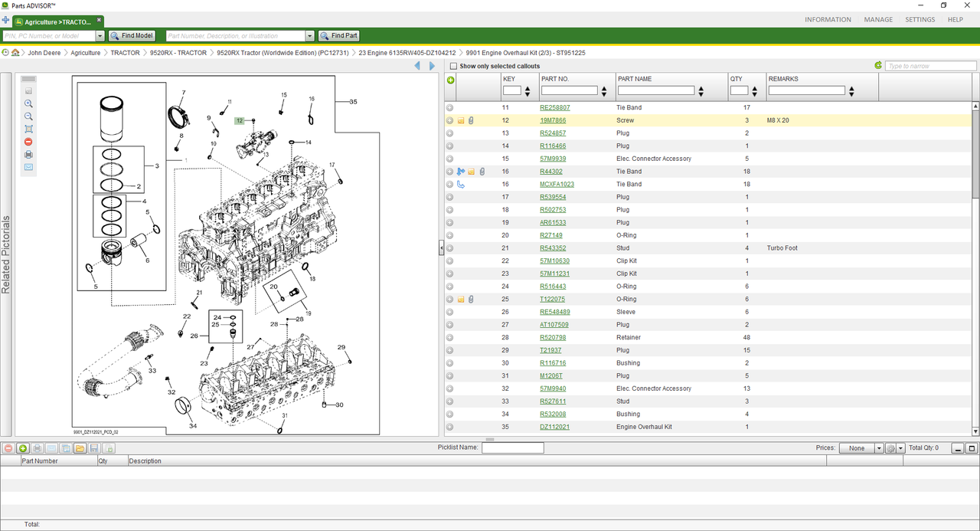Click the green refresh icon beside the narrow field
This screenshot has height=531, width=980.
pyautogui.click(x=878, y=66)
